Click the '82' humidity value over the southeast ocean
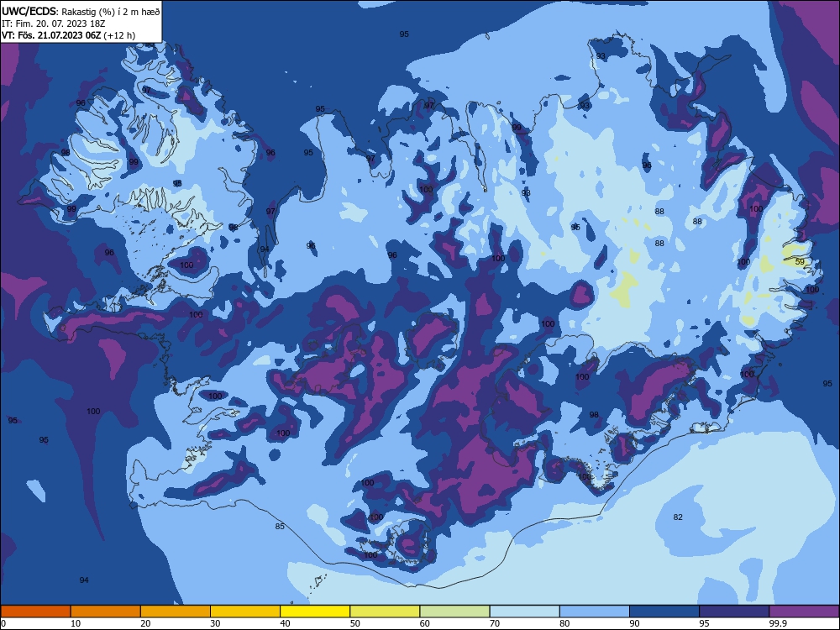 [x=678, y=517]
